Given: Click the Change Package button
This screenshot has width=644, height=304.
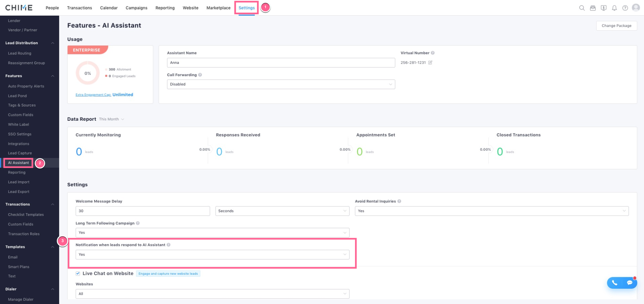Looking at the screenshot, I should (x=616, y=26).
